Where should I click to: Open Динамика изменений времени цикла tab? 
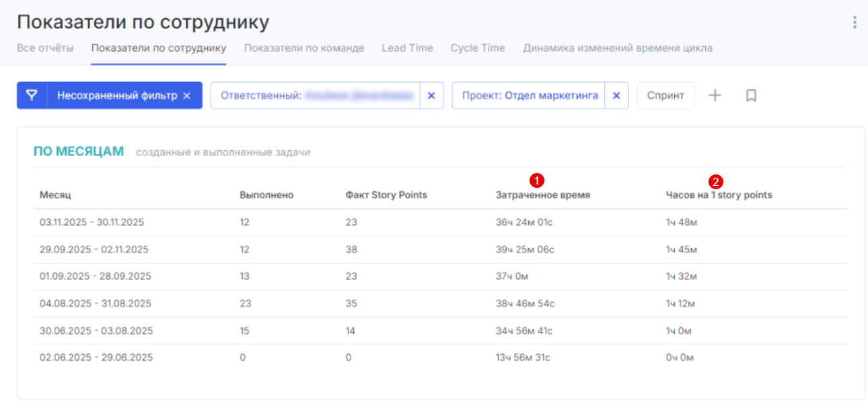pyautogui.click(x=617, y=48)
